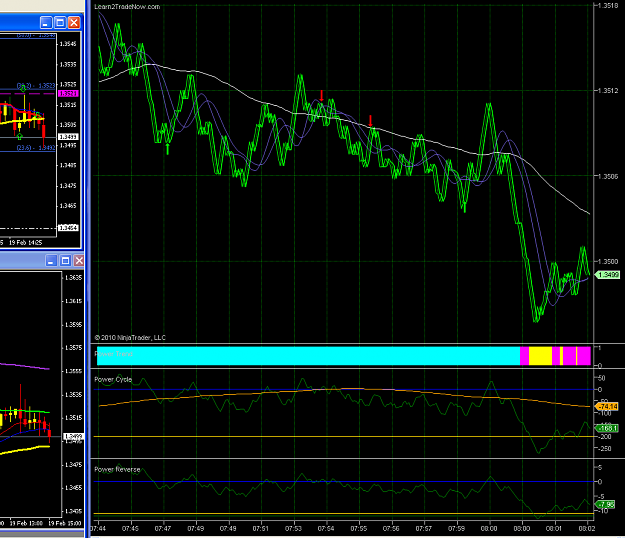Click the 1.3635 price label in lower-left chart
The width and height of the screenshot is (625, 538).
point(73,277)
